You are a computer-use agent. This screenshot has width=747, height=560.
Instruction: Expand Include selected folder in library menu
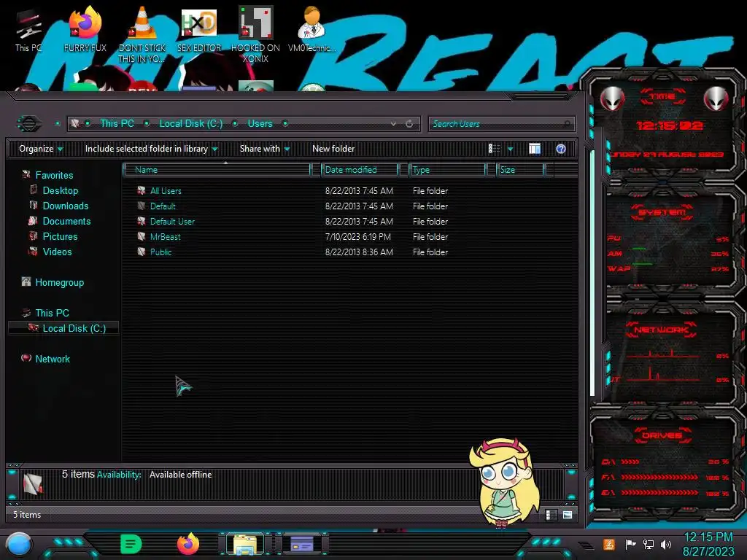(x=151, y=149)
